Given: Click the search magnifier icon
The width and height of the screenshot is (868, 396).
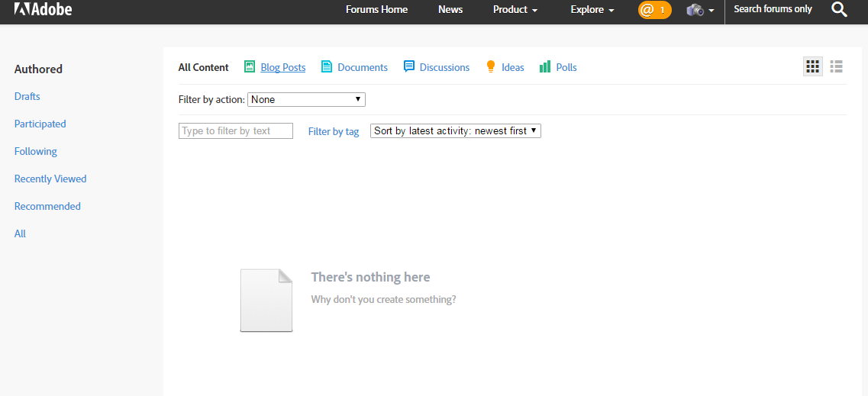Looking at the screenshot, I should (x=839, y=9).
